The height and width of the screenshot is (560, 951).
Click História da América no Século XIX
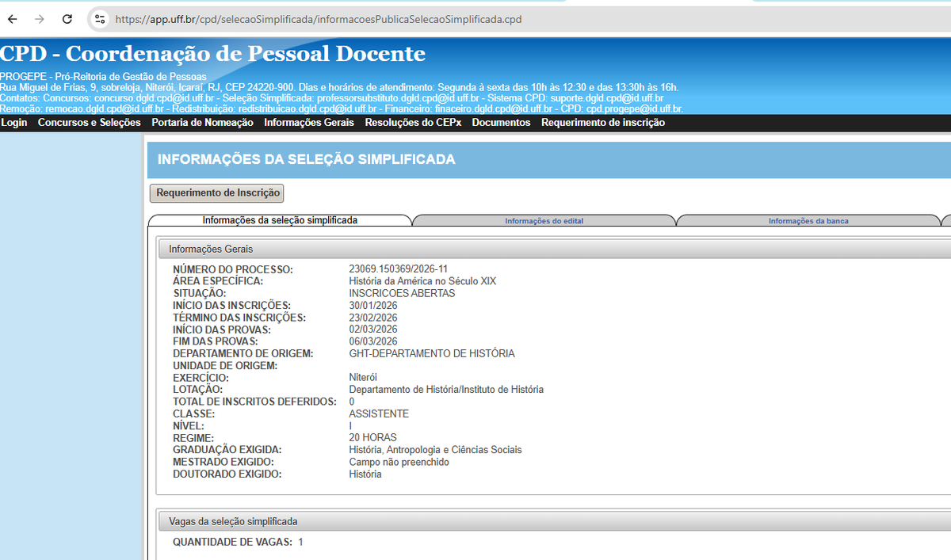[422, 281]
